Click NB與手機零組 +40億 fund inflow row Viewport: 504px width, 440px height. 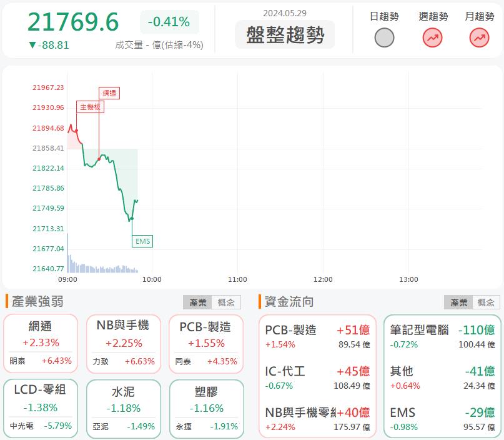317,419
